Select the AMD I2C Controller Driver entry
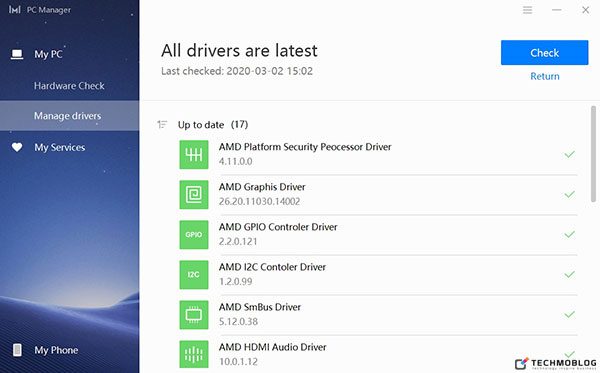 tap(378, 275)
